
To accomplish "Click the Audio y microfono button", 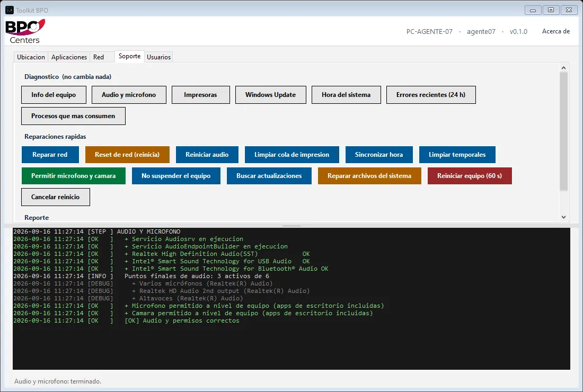I will click(x=129, y=95).
